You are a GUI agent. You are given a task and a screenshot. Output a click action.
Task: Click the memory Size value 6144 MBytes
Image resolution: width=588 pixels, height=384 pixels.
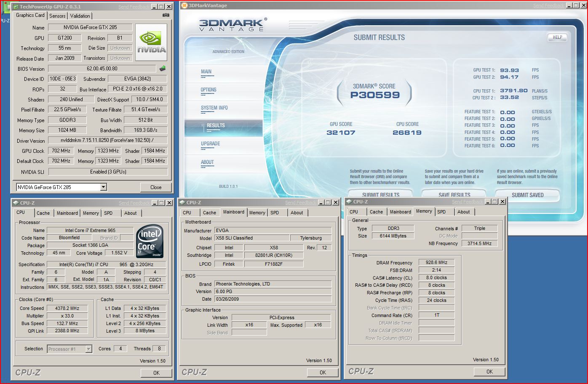[x=393, y=236]
